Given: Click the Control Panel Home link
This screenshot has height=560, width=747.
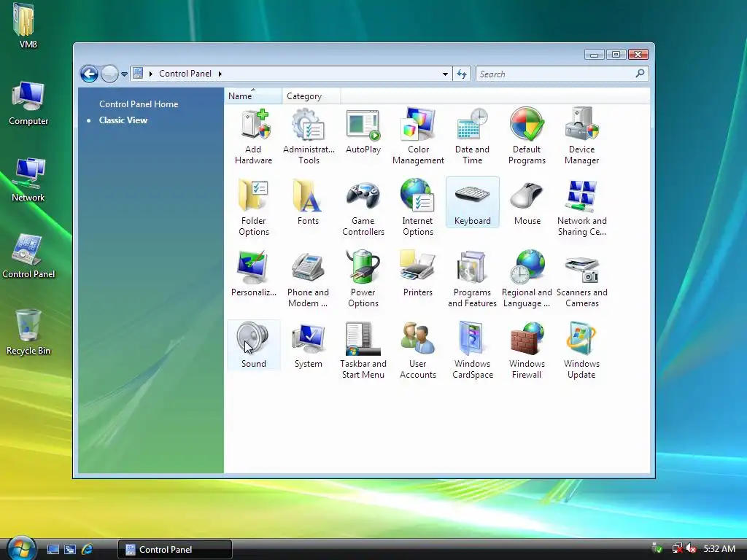Looking at the screenshot, I should (x=139, y=104).
